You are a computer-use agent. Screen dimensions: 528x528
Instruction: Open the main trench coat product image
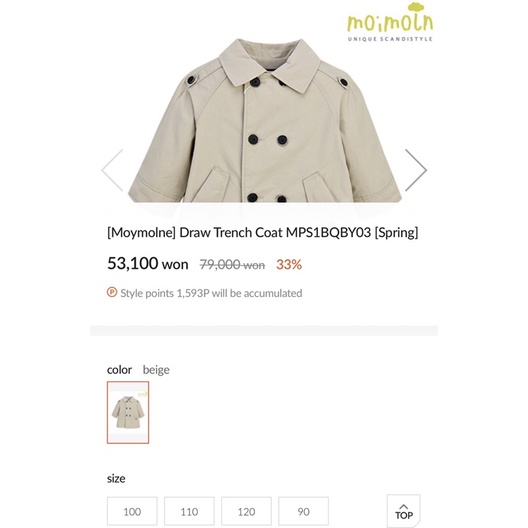(265, 120)
